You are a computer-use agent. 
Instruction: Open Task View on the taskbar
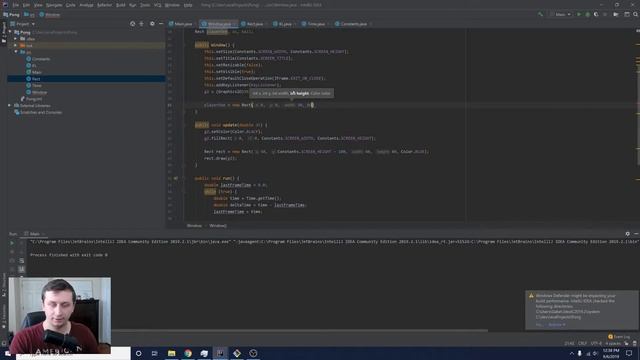point(155,353)
